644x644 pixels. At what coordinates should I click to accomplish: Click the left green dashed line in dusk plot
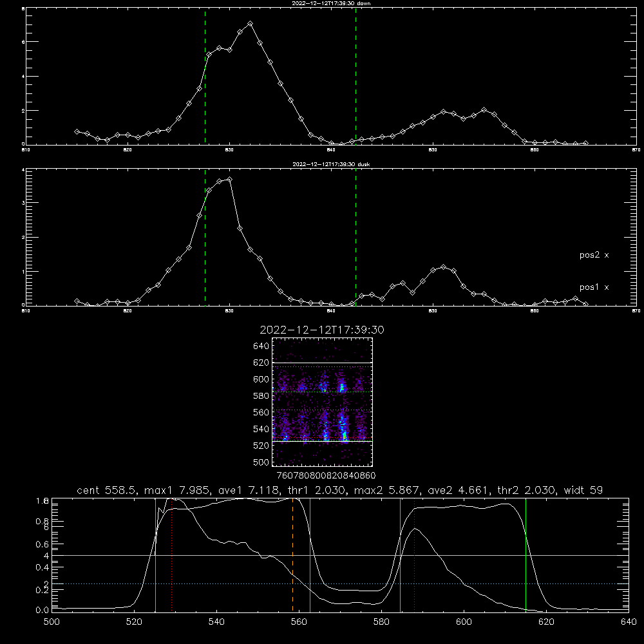(x=205, y=237)
